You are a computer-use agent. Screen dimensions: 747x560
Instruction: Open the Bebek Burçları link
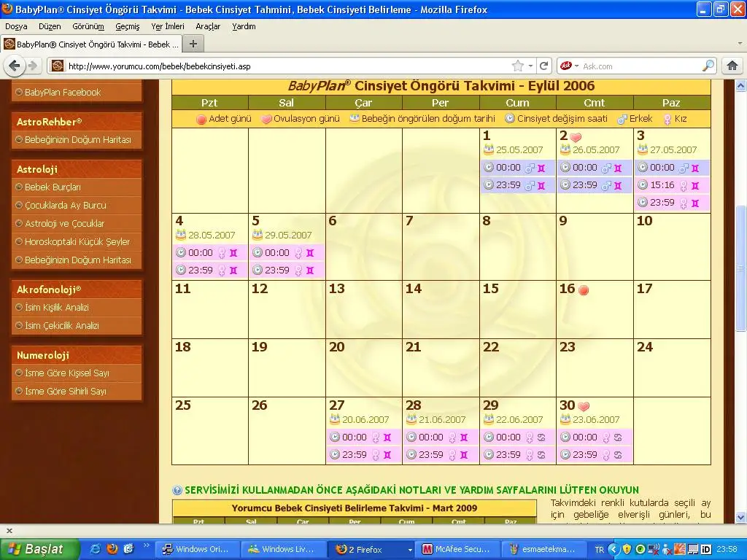(x=53, y=187)
